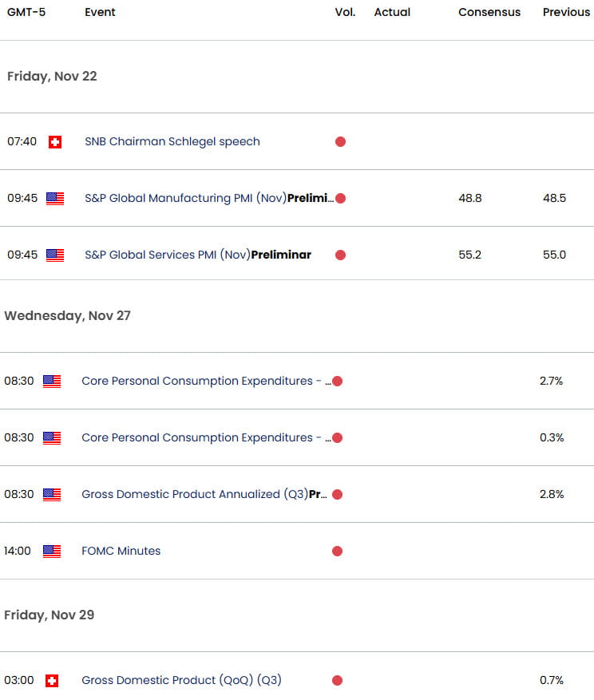Open Gross Domestic Product Annualized Q3 event

click(x=204, y=494)
